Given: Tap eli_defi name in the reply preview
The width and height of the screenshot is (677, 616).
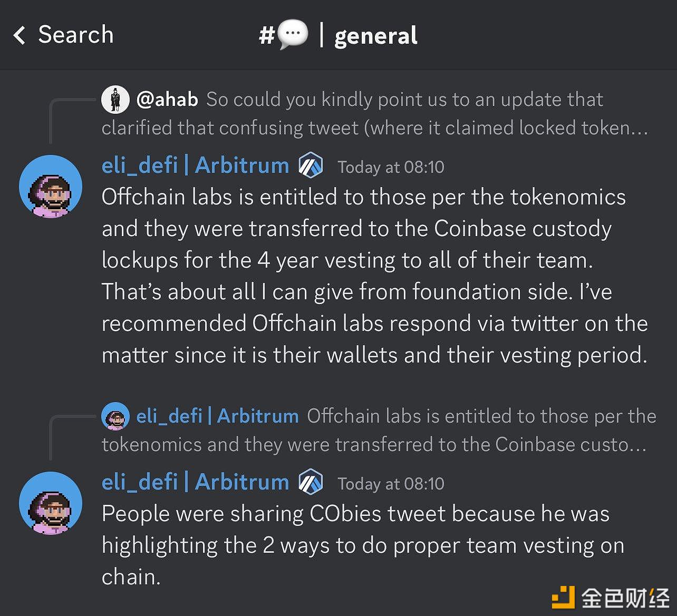Looking at the screenshot, I should pos(217,416).
